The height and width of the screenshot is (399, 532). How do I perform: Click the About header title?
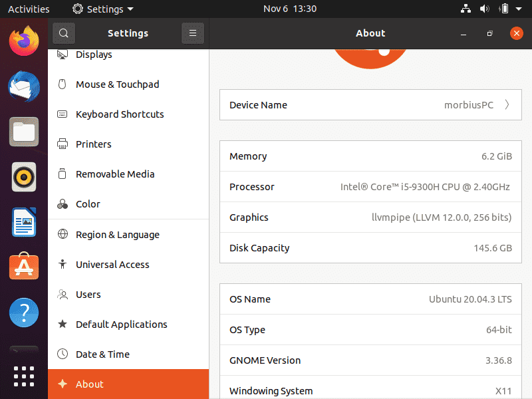tap(370, 33)
